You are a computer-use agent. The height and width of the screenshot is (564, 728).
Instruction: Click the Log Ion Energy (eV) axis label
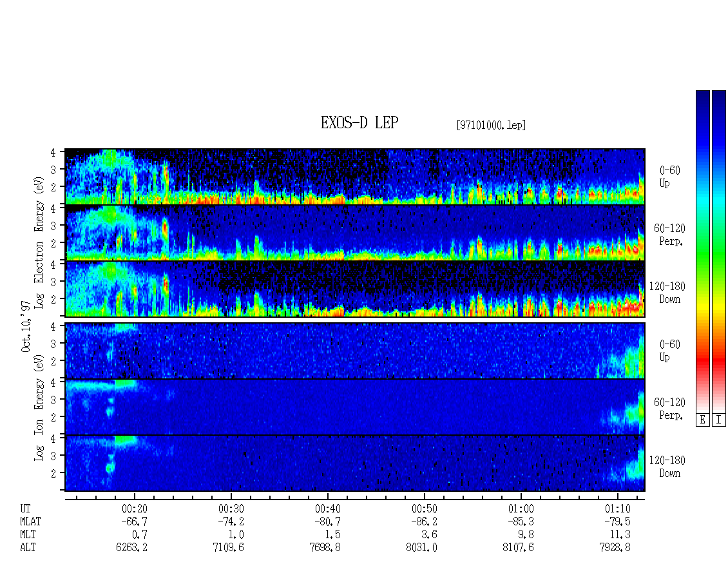pyautogui.click(x=39, y=407)
